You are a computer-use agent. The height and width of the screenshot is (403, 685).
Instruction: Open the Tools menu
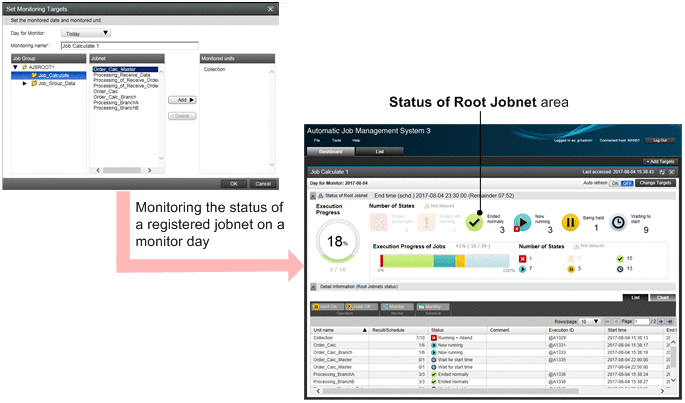coord(336,140)
